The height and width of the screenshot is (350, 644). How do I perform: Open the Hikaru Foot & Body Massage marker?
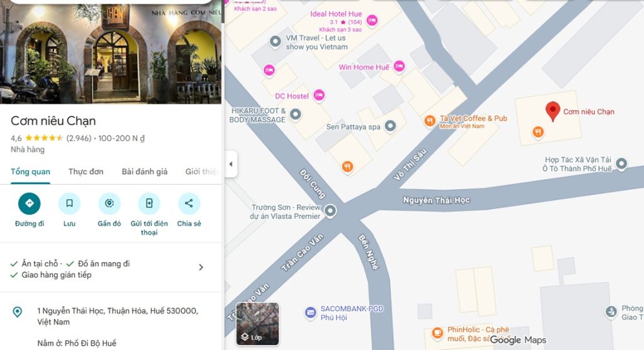pyautogui.click(x=296, y=114)
